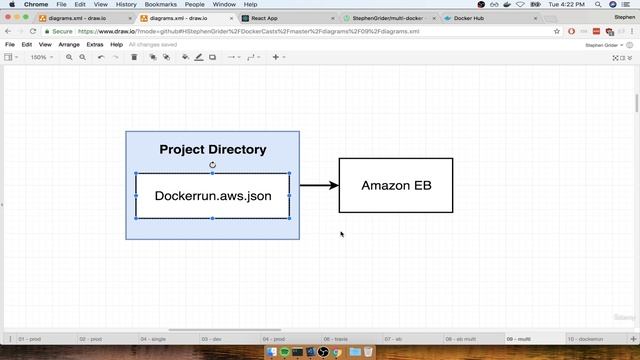Select the arrow pointing to Amazon EB
Screen dimensions: 640x360
coord(319,185)
